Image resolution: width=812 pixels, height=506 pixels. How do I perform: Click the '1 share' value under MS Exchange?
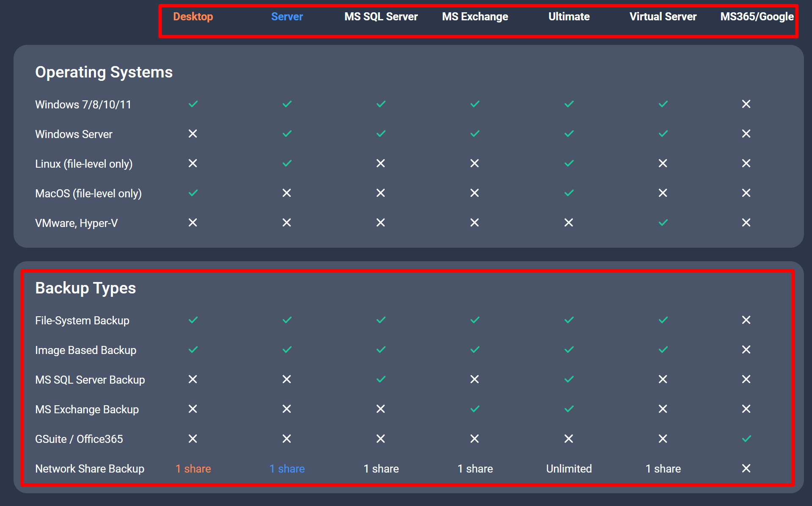coord(475,469)
